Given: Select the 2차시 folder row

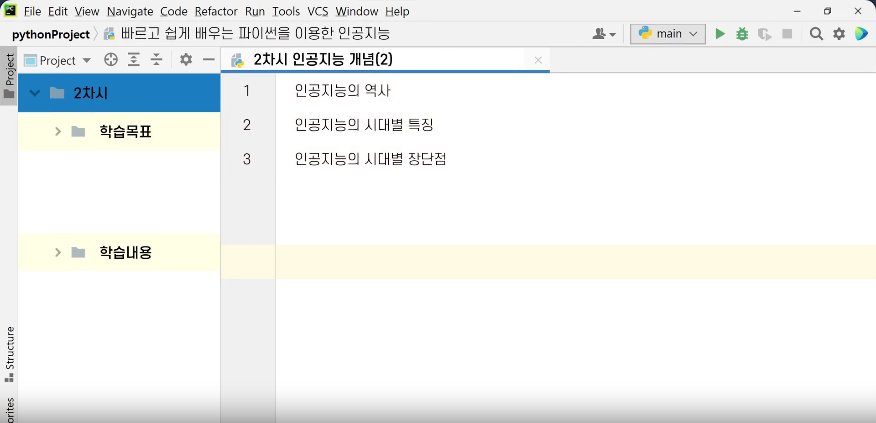Looking at the screenshot, I should coord(119,93).
